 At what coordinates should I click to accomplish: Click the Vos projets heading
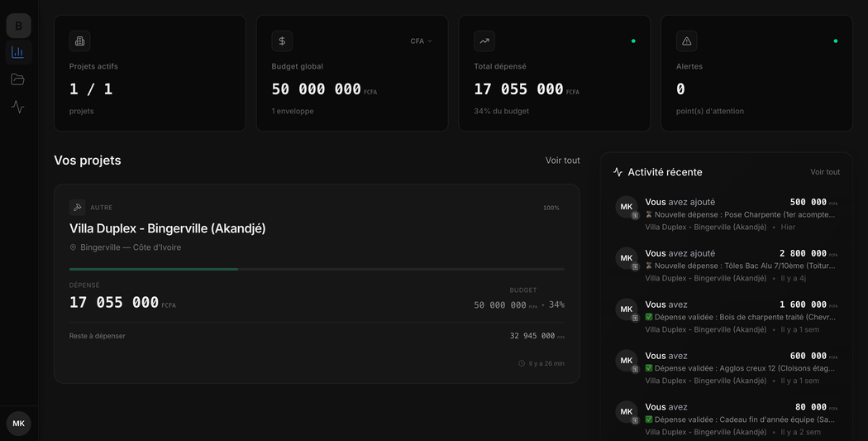(88, 161)
